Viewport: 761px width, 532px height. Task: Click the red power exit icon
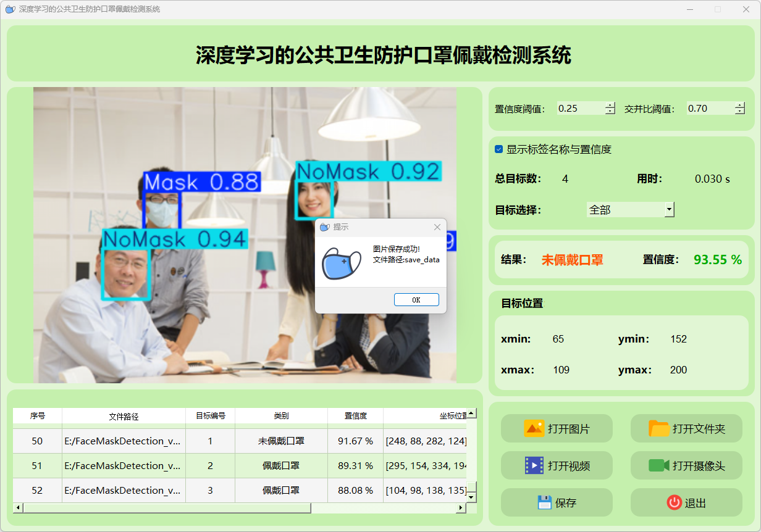coord(674,502)
